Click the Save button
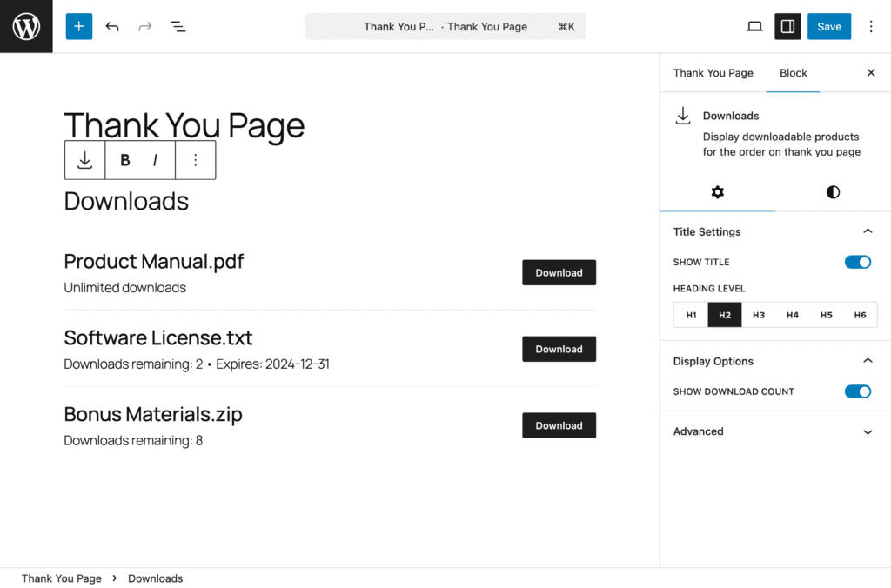This screenshot has height=588, width=891. [x=828, y=26]
